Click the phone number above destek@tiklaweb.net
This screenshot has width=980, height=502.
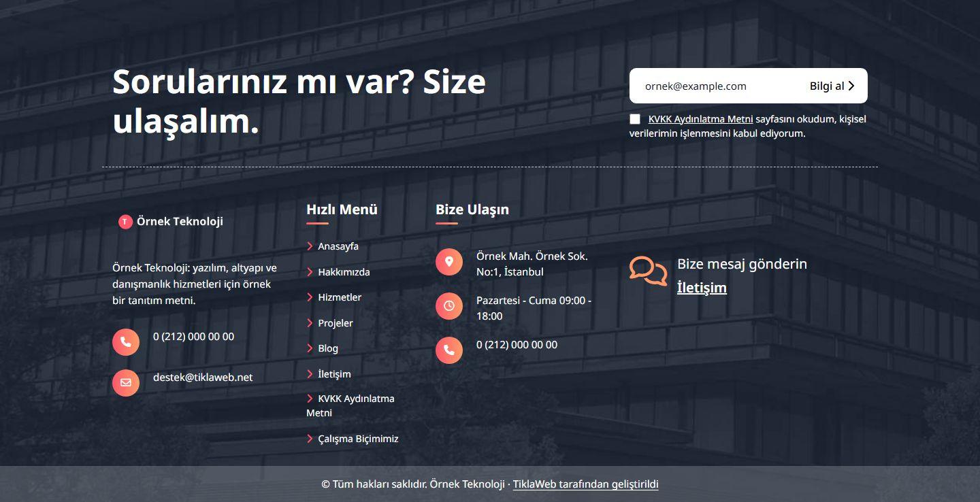point(193,336)
